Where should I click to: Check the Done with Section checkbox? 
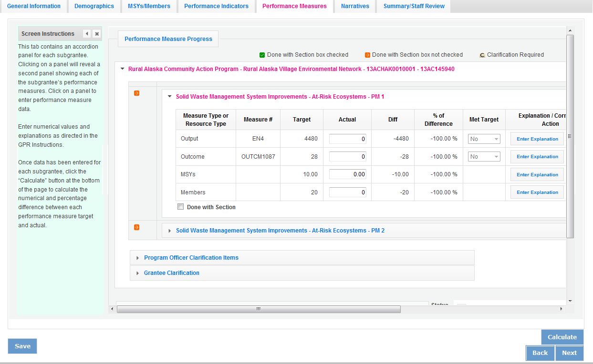pyautogui.click(x=180, y=207)
